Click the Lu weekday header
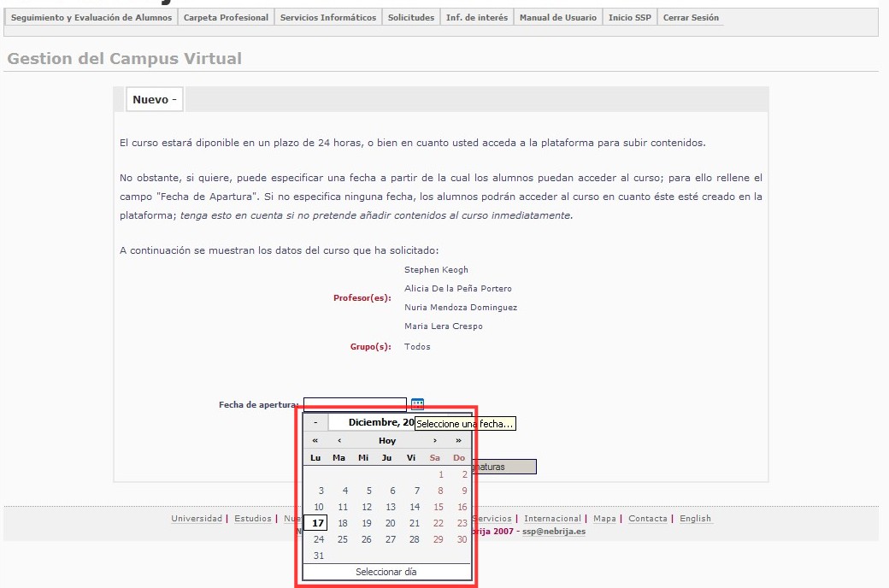 tap(315, 457)
